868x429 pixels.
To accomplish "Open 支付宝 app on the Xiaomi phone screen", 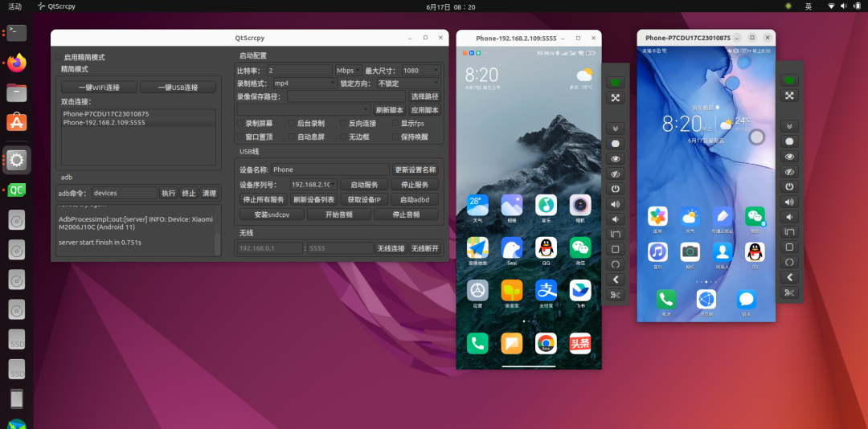I will tap(546, 290).
